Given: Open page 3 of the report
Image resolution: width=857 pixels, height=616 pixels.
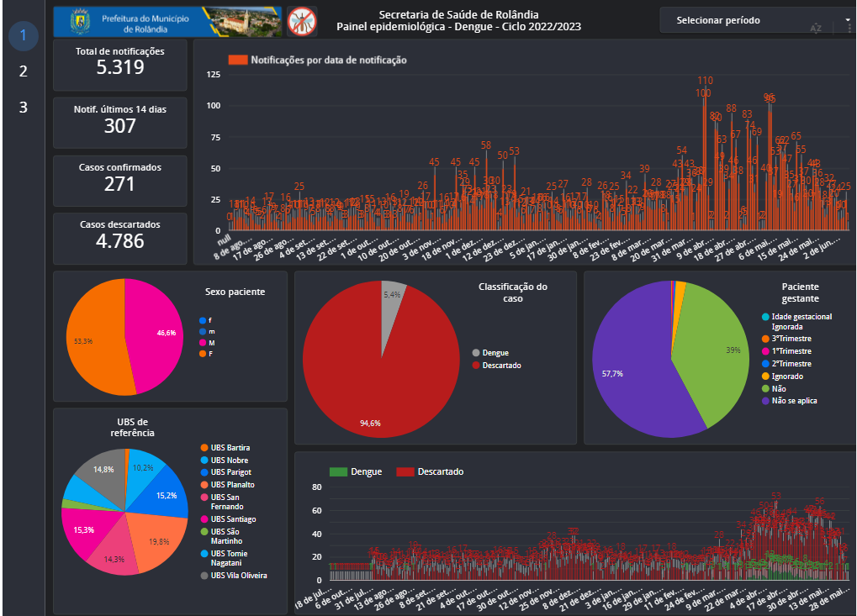Looking at the screenshot, I should (24, 108).
